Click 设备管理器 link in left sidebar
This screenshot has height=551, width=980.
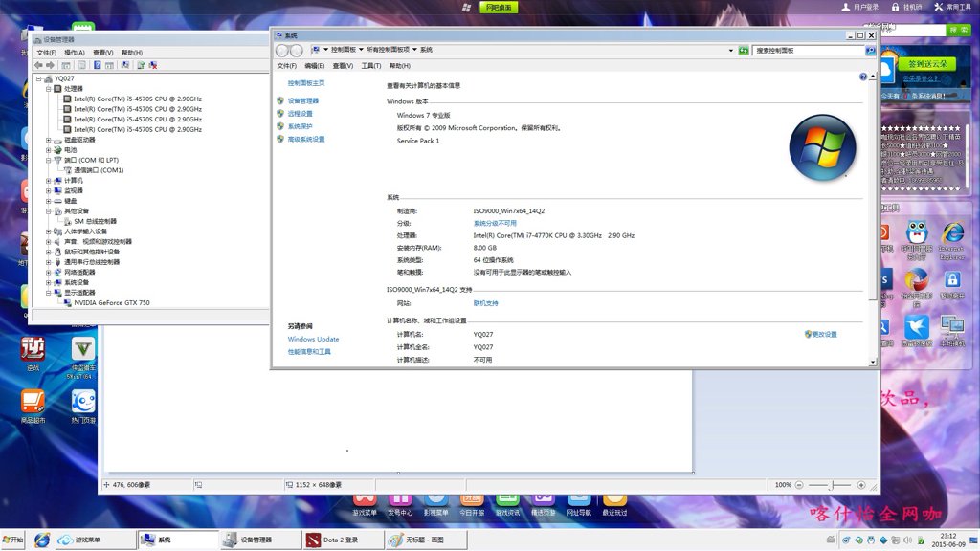pyautogui.click(x=302, y=100)
